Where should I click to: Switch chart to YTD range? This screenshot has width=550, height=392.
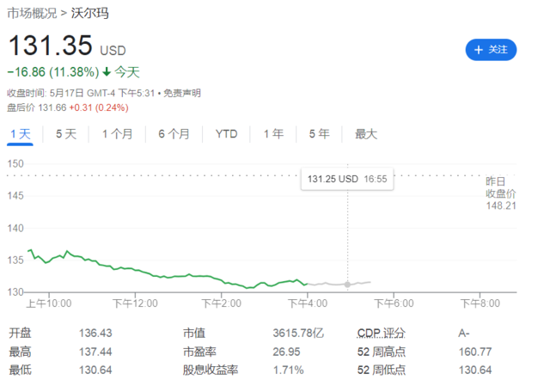tap(227, 134)
